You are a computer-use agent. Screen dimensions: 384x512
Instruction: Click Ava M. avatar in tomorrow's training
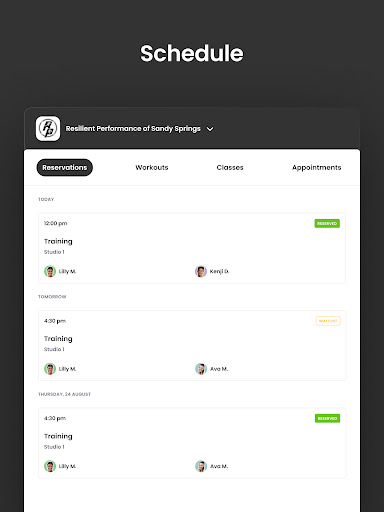pyautogui.click(x=201, y=369)
